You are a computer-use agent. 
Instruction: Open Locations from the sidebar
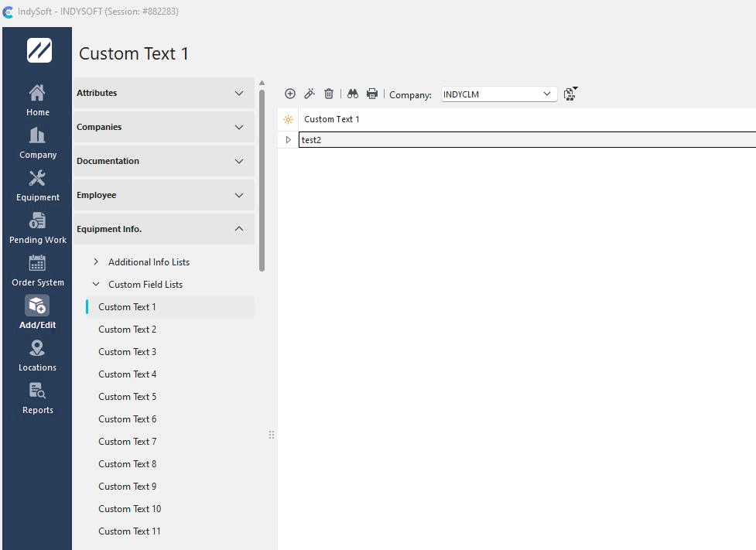pos(38,355)
